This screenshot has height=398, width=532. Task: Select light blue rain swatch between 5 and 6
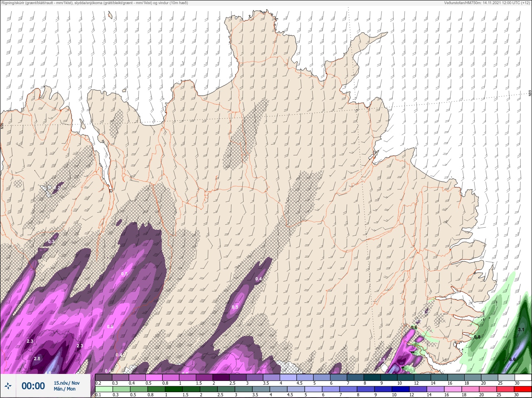[x=313, y=390]
